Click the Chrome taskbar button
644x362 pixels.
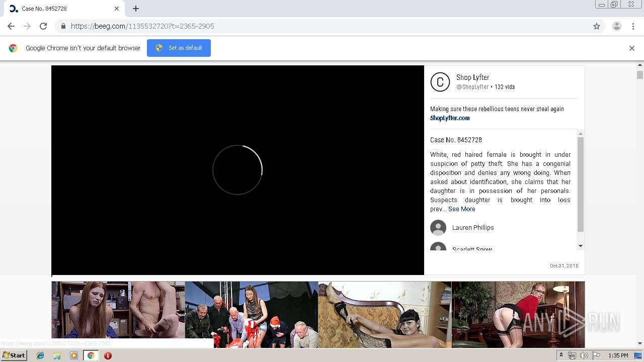pos(91,355)
